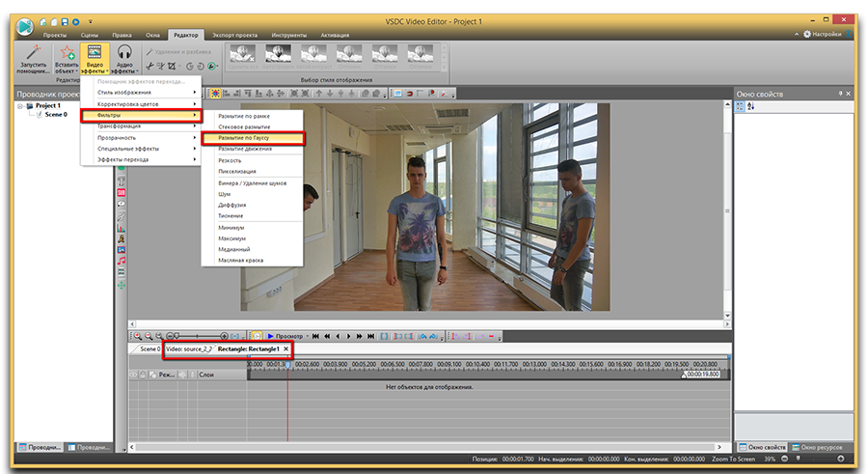This screenshot has height=474, width=868.
Task: Open the Экспорт проекта ribbon tab
Action: click(x=234, y=35)
